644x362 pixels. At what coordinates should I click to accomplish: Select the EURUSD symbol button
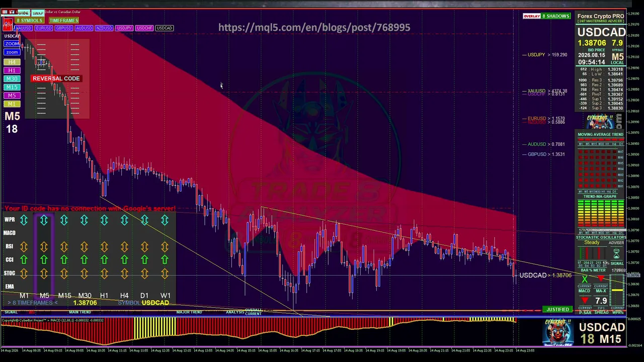point(44,28)
